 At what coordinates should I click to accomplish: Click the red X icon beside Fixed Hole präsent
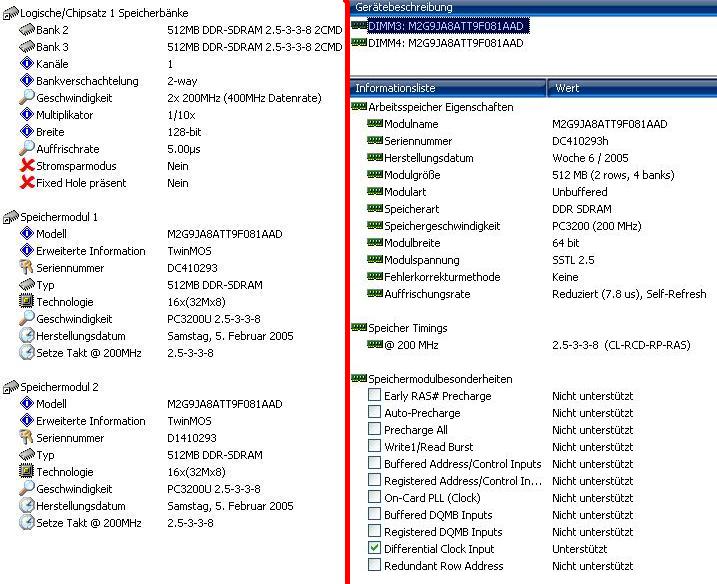[27, 182]
